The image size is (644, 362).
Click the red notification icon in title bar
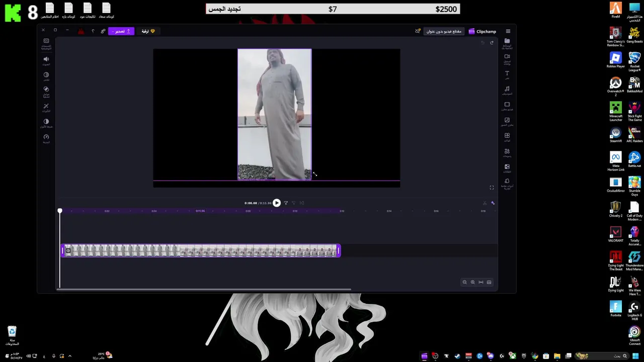pos(81,31)
